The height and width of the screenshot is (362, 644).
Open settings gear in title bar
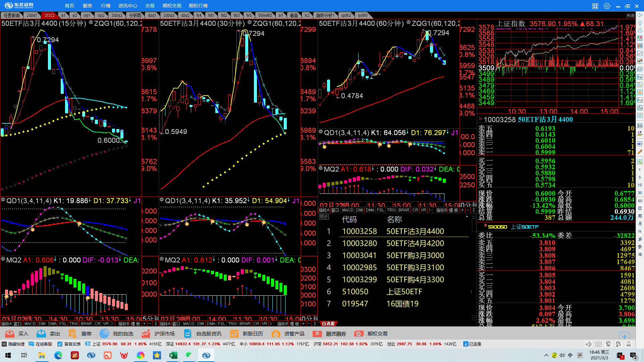point(607,6)
